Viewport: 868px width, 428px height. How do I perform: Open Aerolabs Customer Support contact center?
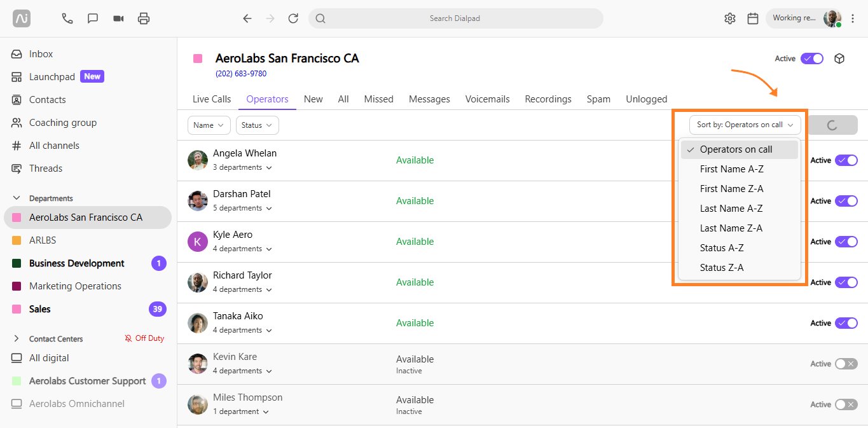click(88, 381)
